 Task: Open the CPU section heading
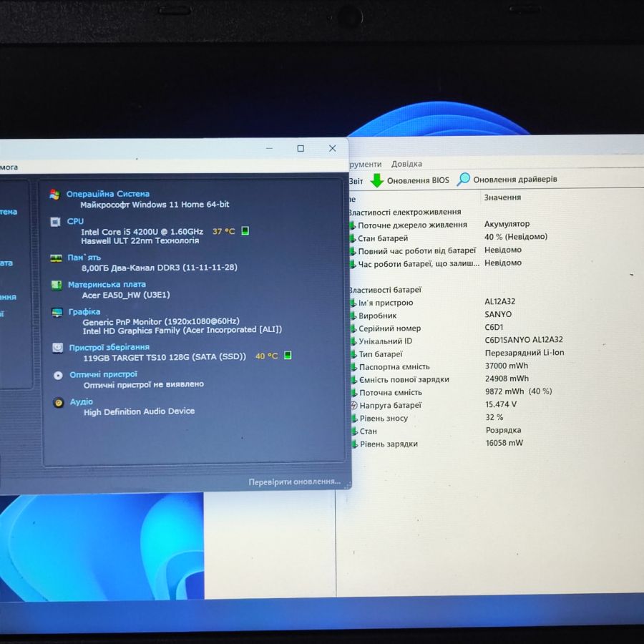pyautogui.click(x=75, y=221)
